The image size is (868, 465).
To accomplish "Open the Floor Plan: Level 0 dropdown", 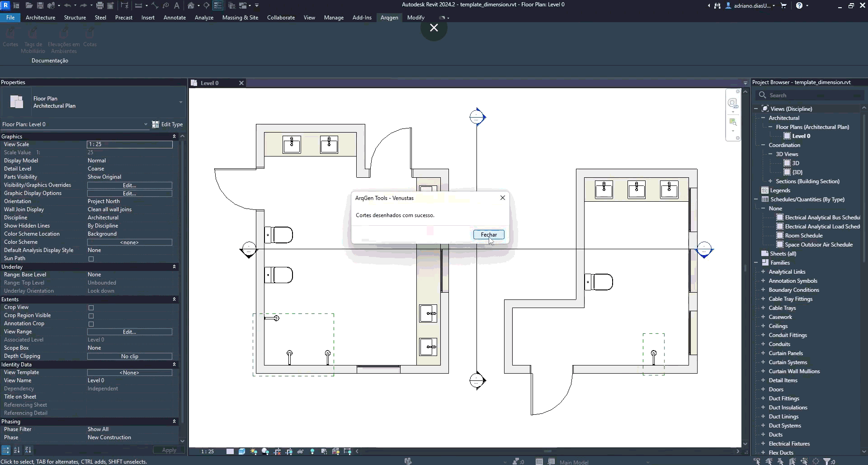I will pos(75,124).
